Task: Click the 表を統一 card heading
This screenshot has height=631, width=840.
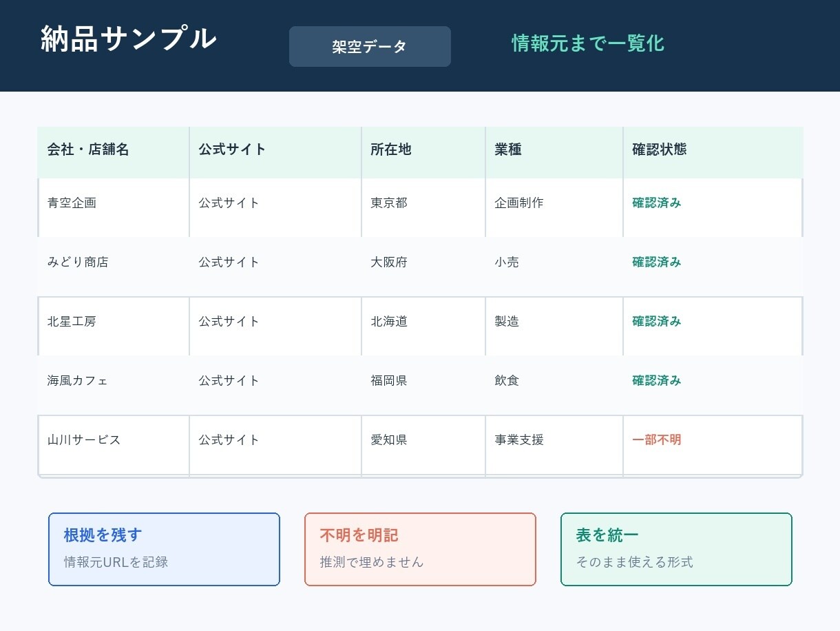Action: [x=607, y=535]
